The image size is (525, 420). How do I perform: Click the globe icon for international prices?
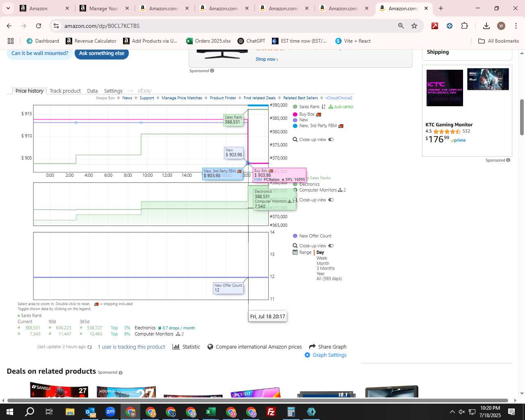[210, 347]
